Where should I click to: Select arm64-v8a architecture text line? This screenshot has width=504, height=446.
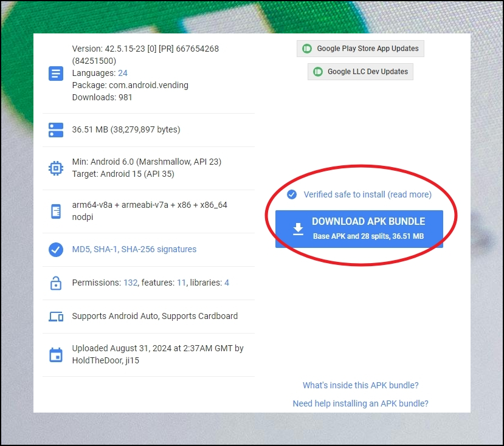pyautogui.click(x=150, y=205)
